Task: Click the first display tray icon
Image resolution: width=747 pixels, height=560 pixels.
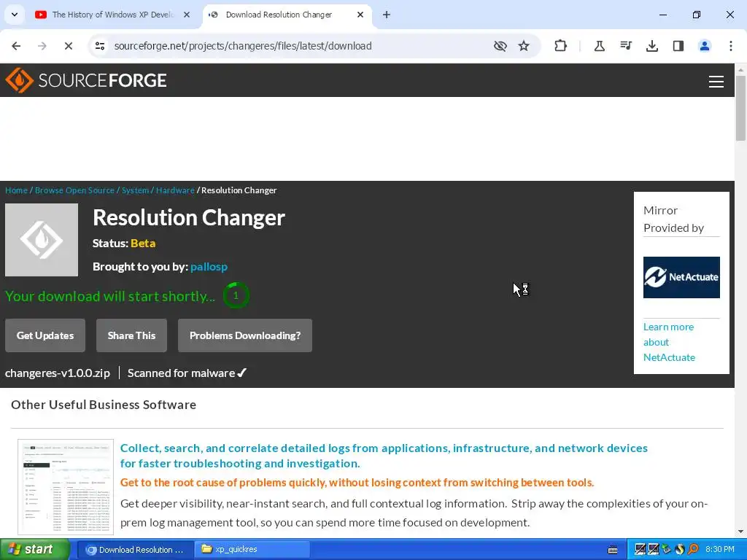Action: point(640,550)
